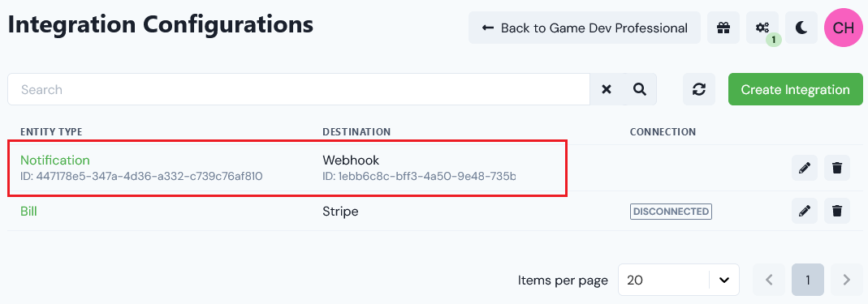
Task: Expand the Items per page dropdown
Action: click(679, 280)
